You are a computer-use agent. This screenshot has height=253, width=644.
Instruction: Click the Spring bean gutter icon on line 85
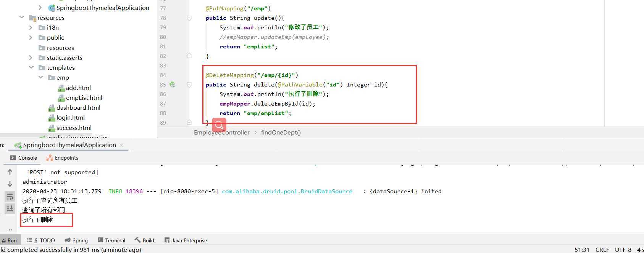(173, 85)
